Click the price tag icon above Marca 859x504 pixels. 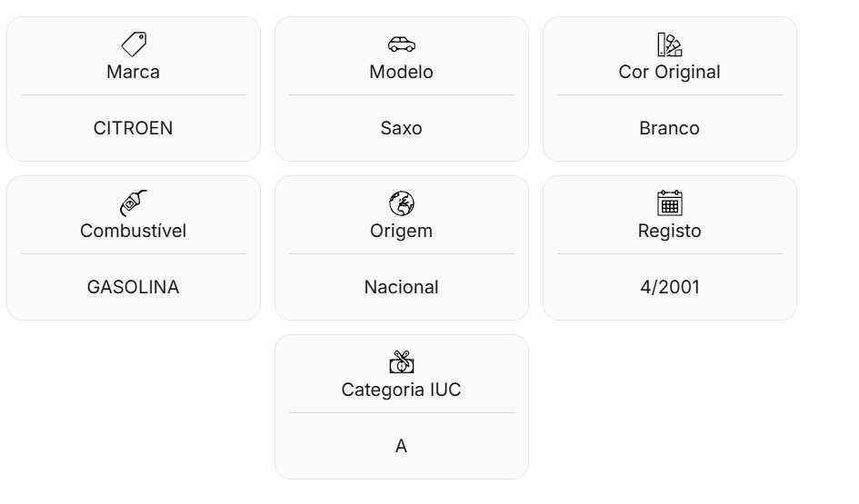pos(134,44)
